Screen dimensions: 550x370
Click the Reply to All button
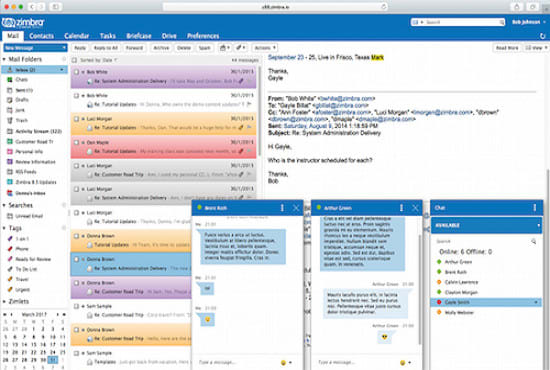tap(105, 48)
